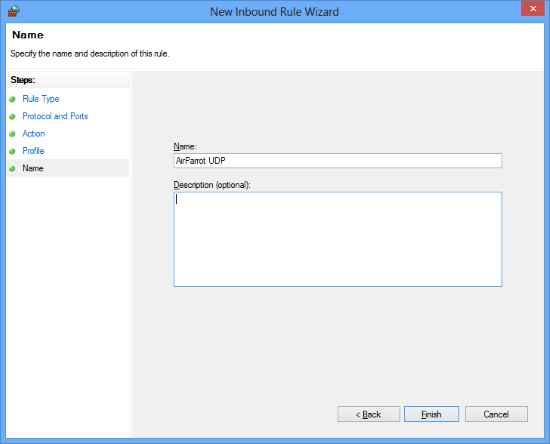Click the green bullet next to the Name step

12,169
